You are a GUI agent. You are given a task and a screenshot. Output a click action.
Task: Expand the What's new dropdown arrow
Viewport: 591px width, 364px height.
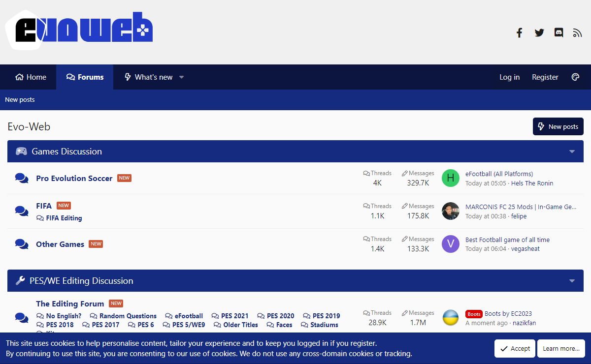pyautogui.click(x=181, y=77)
